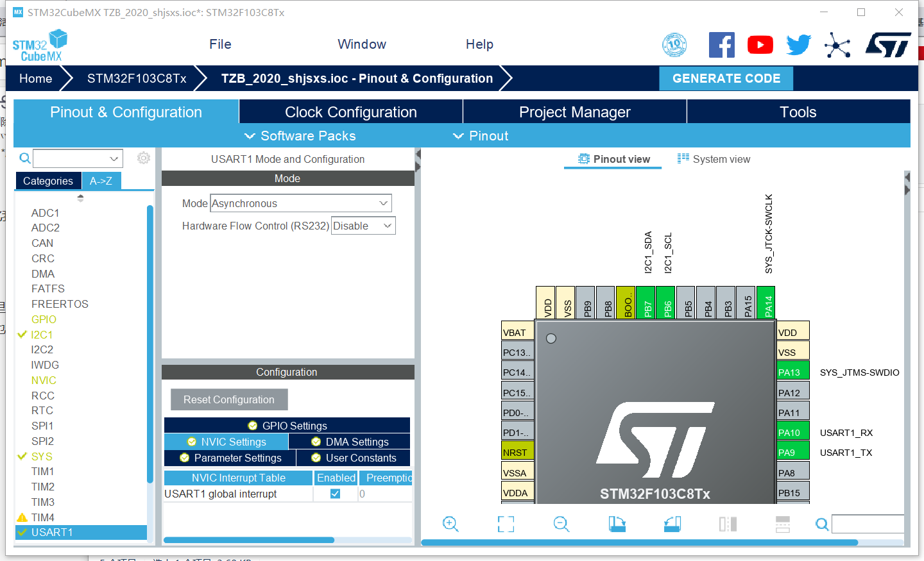Open the Hardware Flow Control dropdown

coord(363,225)
